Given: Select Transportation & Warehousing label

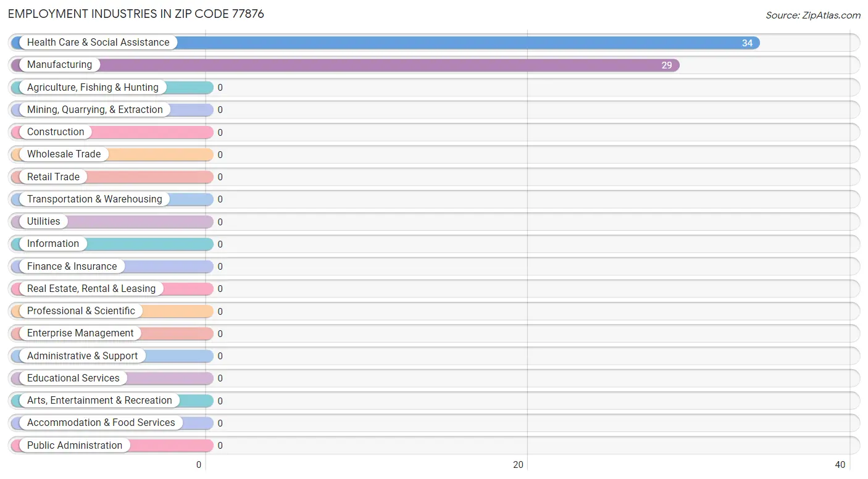Looking at the screenshot, I should pos(94,199).
